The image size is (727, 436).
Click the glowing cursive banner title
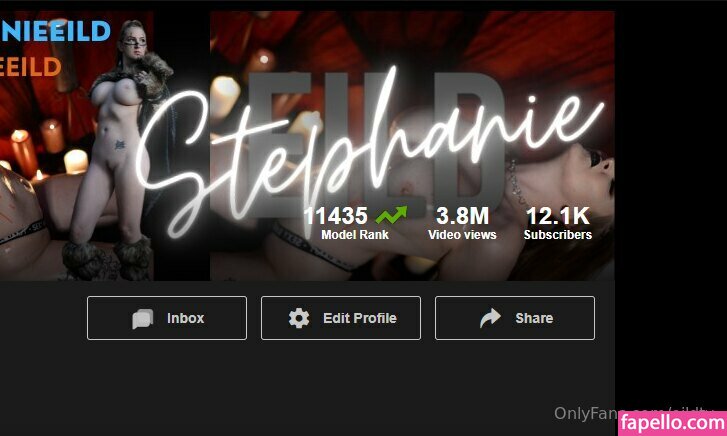click(x=369, y=153)
